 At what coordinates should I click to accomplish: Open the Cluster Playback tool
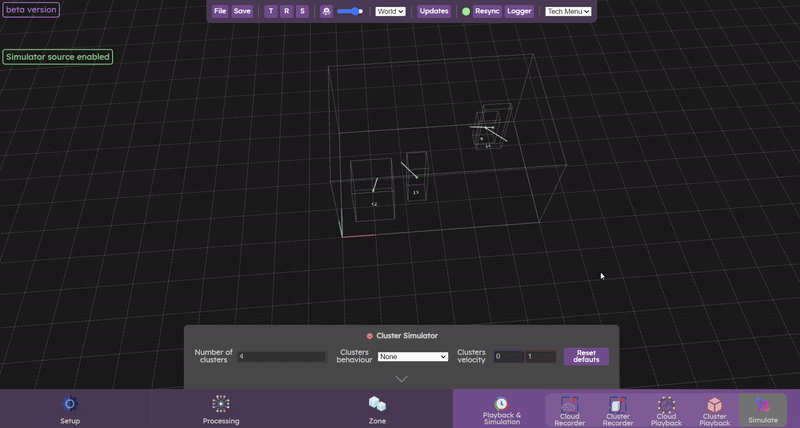(x=715, y=410)
